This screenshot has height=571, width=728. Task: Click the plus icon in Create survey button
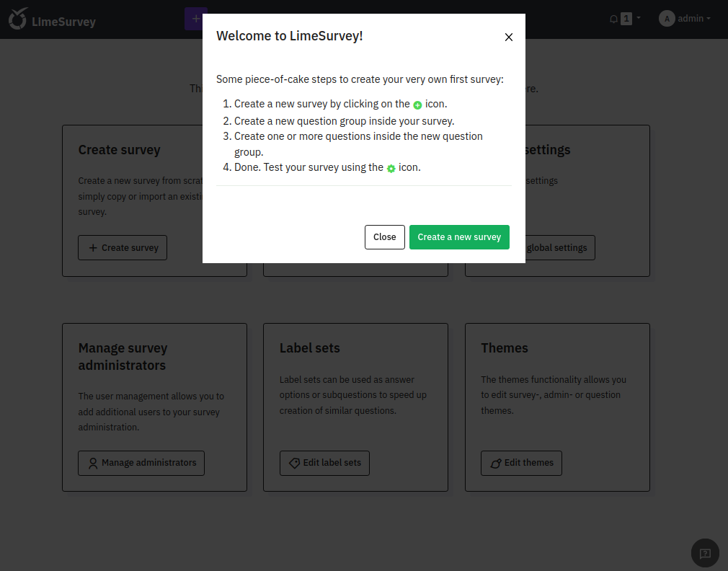point(93,248)
